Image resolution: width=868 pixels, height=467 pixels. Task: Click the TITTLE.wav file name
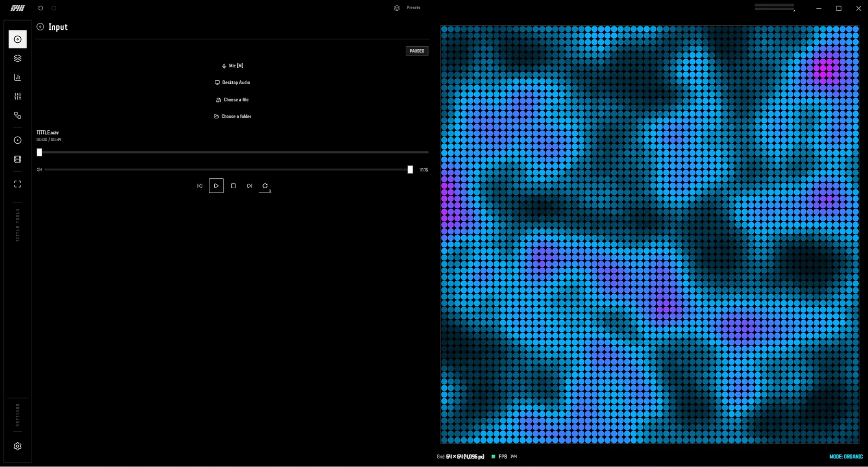(x=48, y=132)
